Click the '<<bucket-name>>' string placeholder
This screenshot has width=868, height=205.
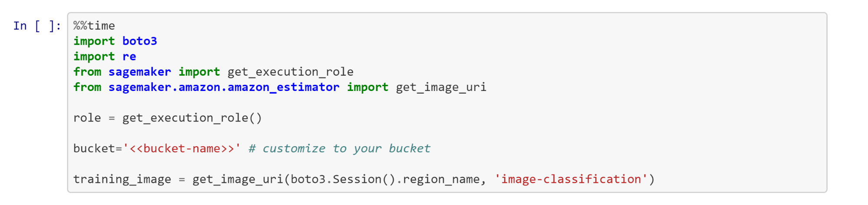182,148
